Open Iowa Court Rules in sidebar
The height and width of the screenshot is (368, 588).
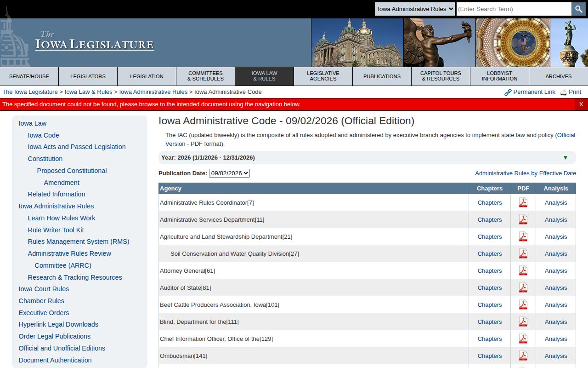(x=44, y=289)
